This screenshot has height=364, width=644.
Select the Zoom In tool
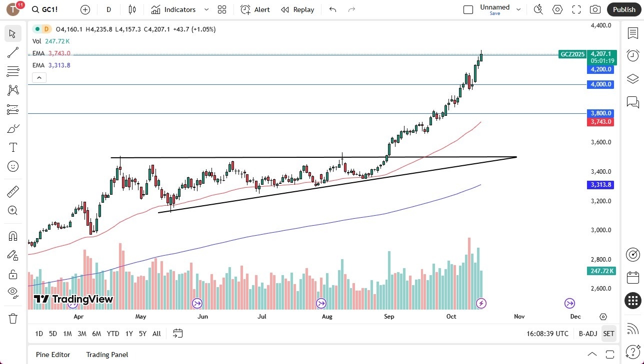[13, 210]
